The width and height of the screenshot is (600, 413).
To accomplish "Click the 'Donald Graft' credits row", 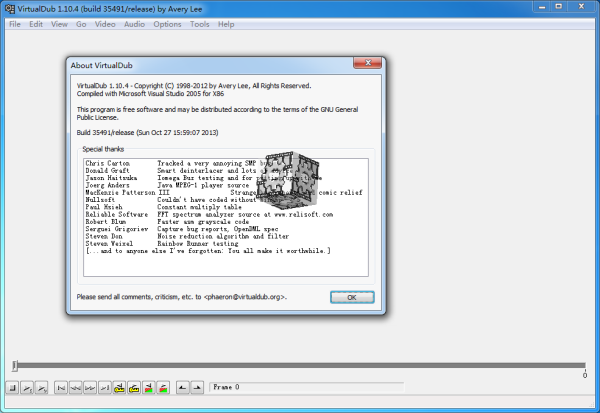I will [x=188, y=171].
